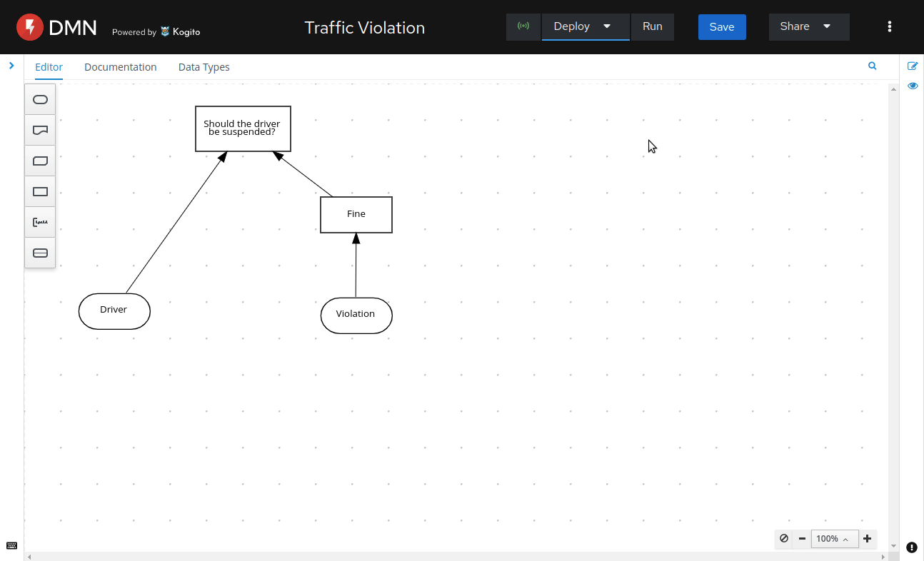Switch to the Data Types tab
The width and height of the screenshot is (924, 561).
204,67
